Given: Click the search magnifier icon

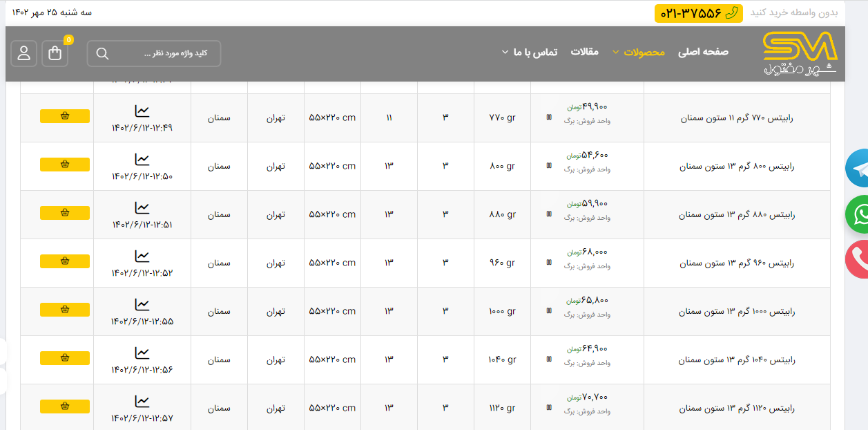Looking at the screenshot, I should (102, 54).
